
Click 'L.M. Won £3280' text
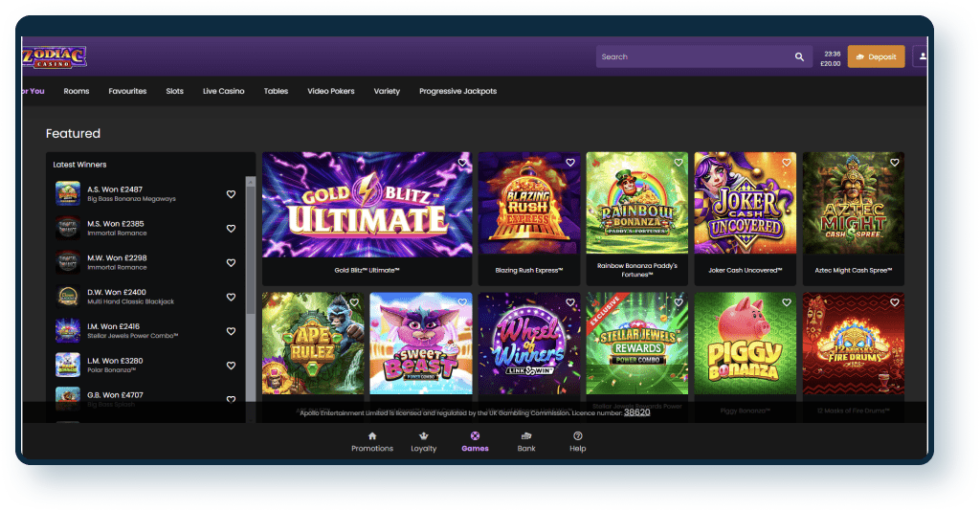115,361
